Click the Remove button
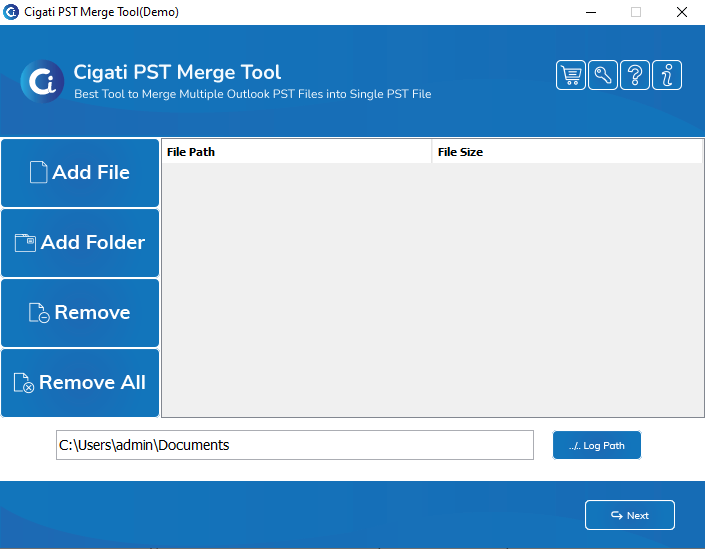Viewport: 705px width, 549px height. pos(80,313)
